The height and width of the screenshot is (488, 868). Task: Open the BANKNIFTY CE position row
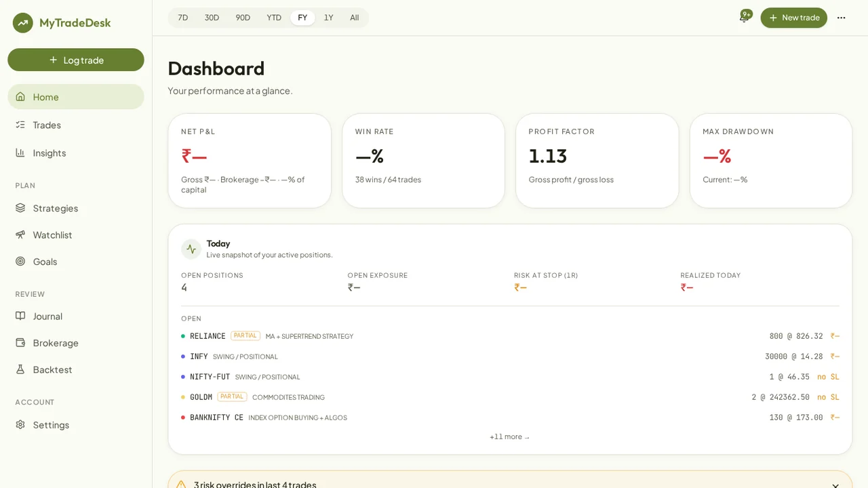click(x=510, y=418)
